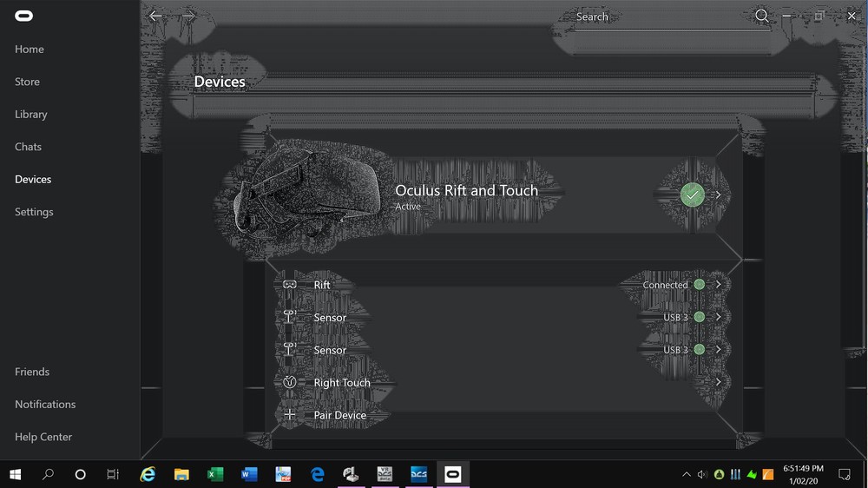This screenshot has height=488, width=868.
Task: Open the VR DCS beta taskbar app
Action: (x=385, y=474)
